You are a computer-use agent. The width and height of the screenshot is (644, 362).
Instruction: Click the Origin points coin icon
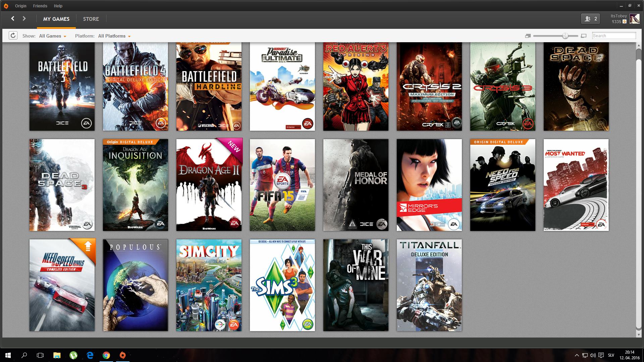point(625,21)
